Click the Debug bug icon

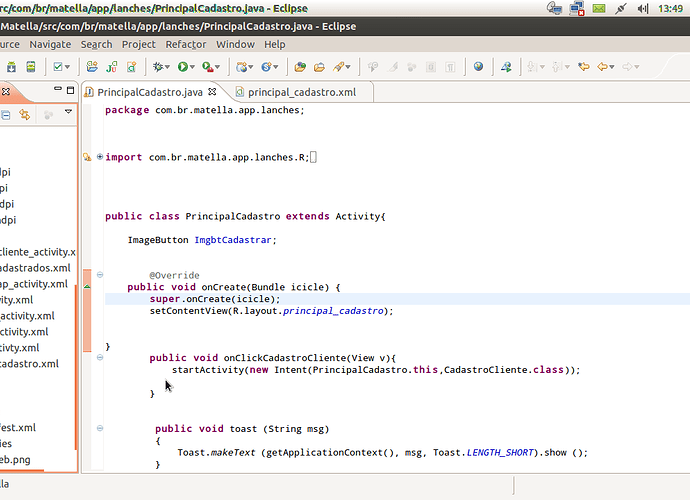(159, 67)
